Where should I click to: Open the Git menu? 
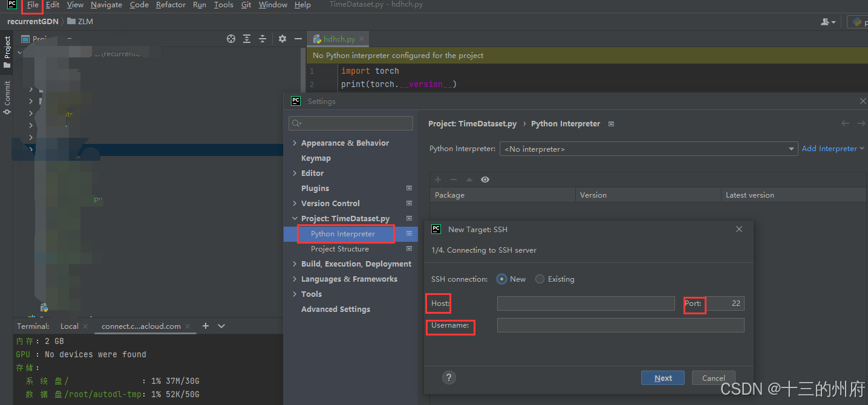(246, 5)
